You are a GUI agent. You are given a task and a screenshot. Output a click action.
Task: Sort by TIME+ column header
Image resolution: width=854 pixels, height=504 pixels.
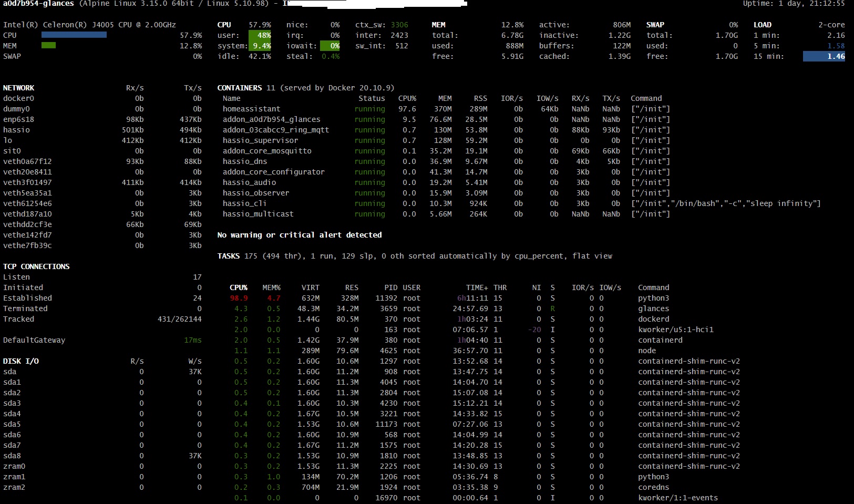(x=476, y=287)
